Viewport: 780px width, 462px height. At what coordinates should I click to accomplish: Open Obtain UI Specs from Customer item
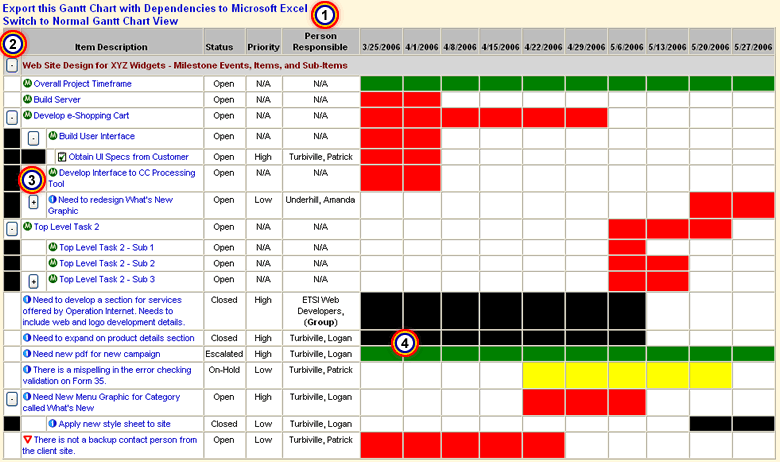click(x=128, y=157)
